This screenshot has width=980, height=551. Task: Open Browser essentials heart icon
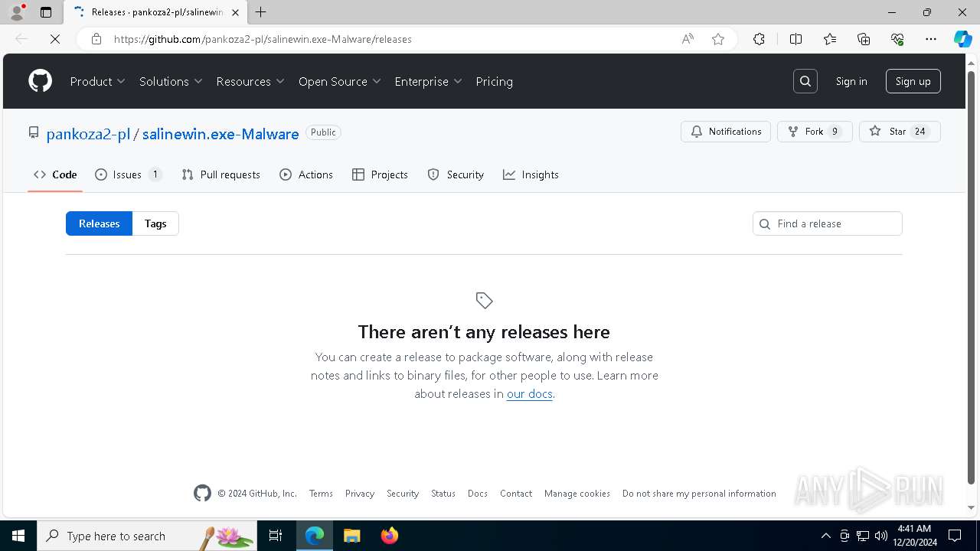(x=897, y=39)
